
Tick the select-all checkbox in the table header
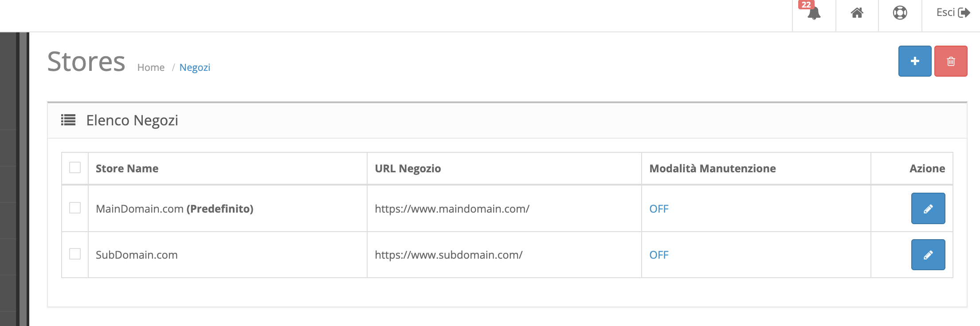[75, 167]
